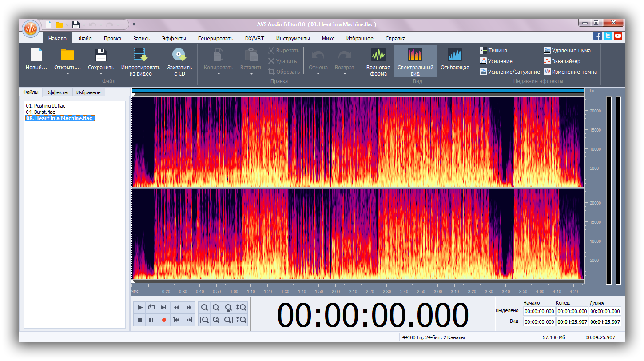Jump to start of track button
Image resolution: width=644 pixels, height=361 pixels.
click(176, 320)
